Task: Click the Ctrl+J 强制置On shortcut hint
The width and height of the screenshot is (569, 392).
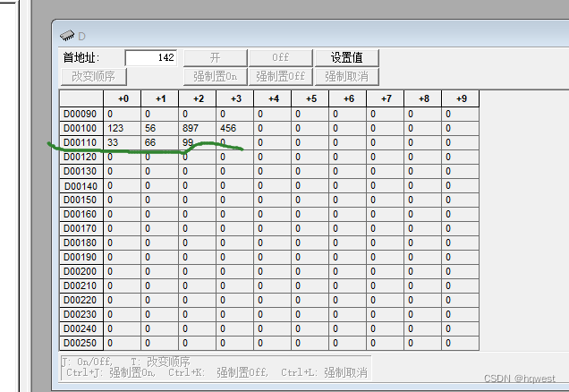Action: click(111, 373)
